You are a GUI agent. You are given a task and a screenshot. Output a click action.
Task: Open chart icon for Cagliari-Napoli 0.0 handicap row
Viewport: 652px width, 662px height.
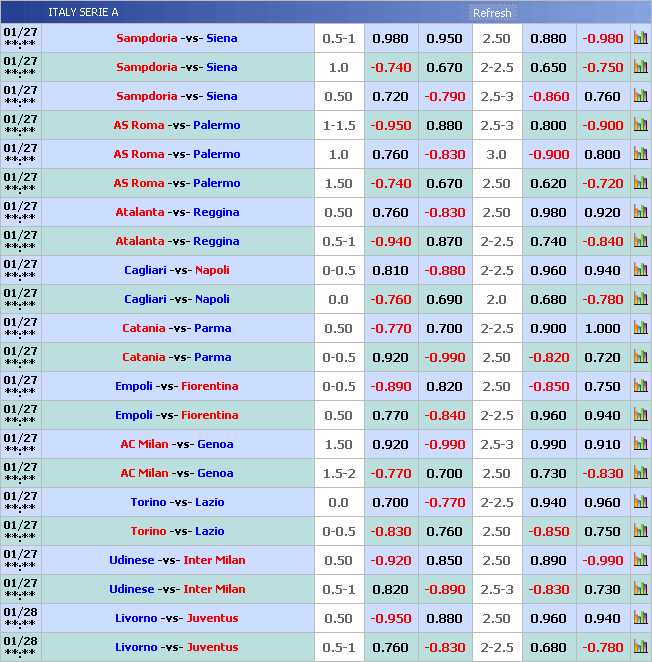640,299
